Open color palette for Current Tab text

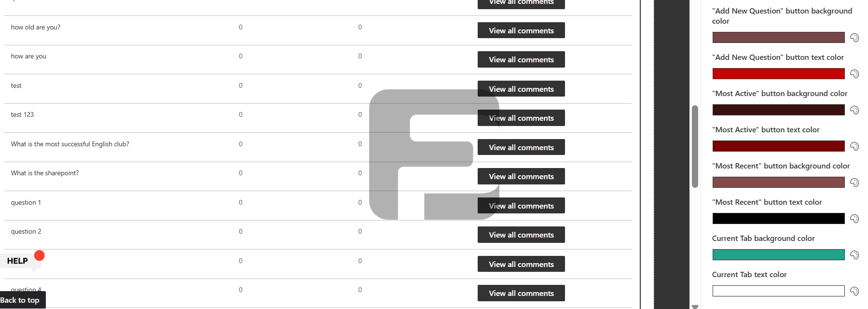pos(855,291)
